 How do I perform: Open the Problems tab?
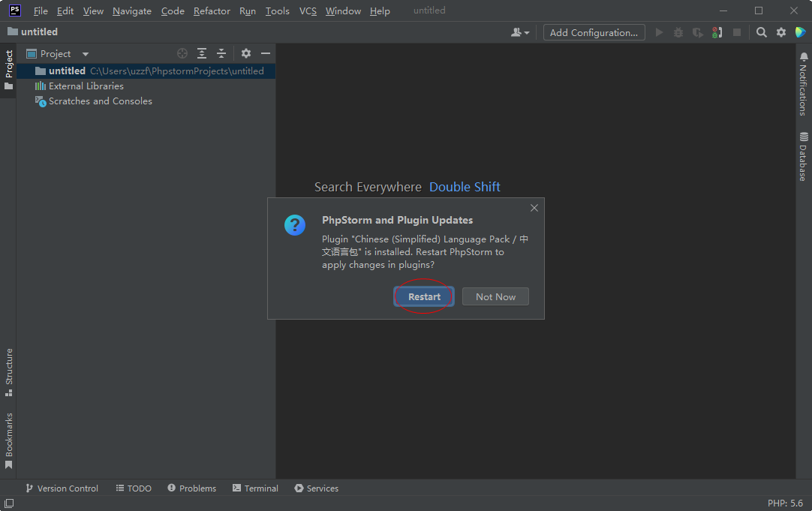(x=191, y=488)
